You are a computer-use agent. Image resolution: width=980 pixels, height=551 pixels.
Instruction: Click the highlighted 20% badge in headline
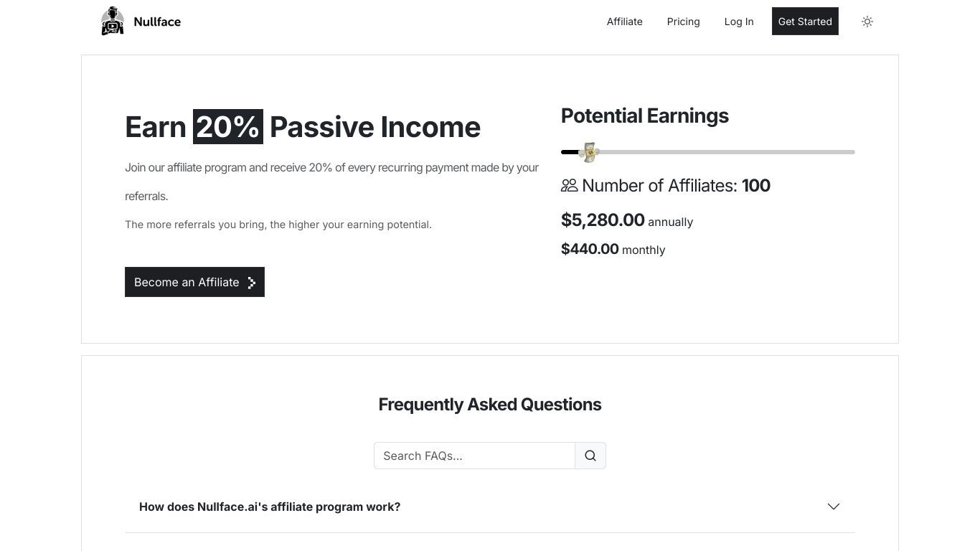click(x=228, y=127)
